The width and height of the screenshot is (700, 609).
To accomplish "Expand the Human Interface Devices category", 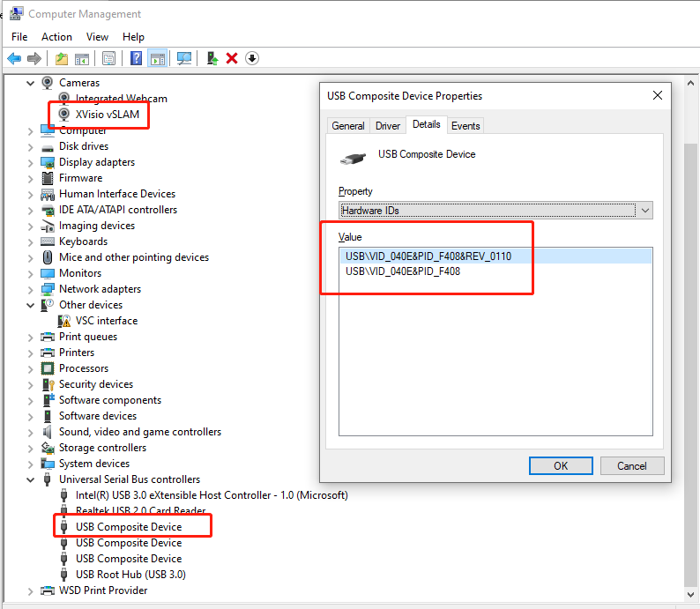I will coord(30,195).
